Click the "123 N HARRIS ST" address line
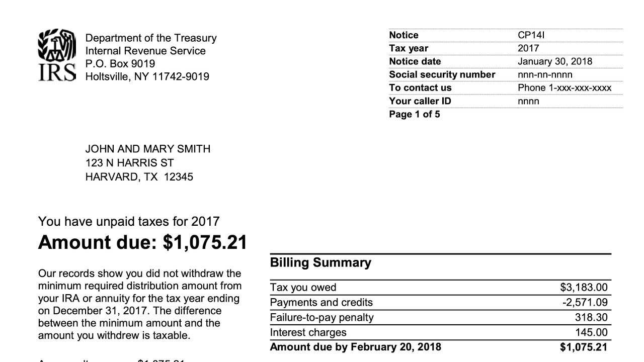The height and width of the screenshot is (362, 644). click(x=129, y=163)
